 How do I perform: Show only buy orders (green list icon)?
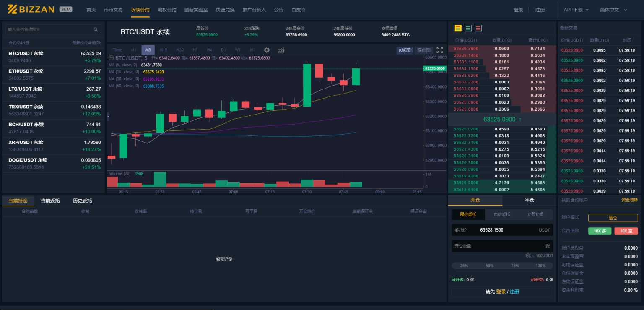(468, 28)
